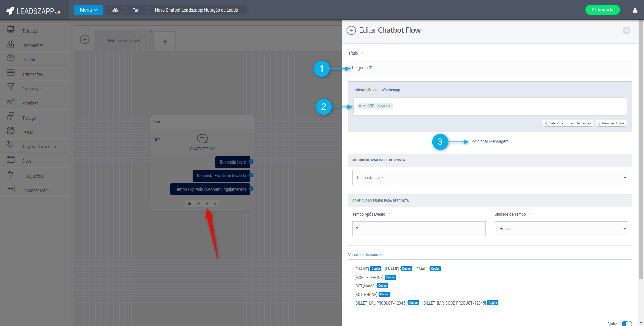Select all integrations with Selecionar Todas Integrações
The width and height of the screenshot is (644, 326).
568,123
